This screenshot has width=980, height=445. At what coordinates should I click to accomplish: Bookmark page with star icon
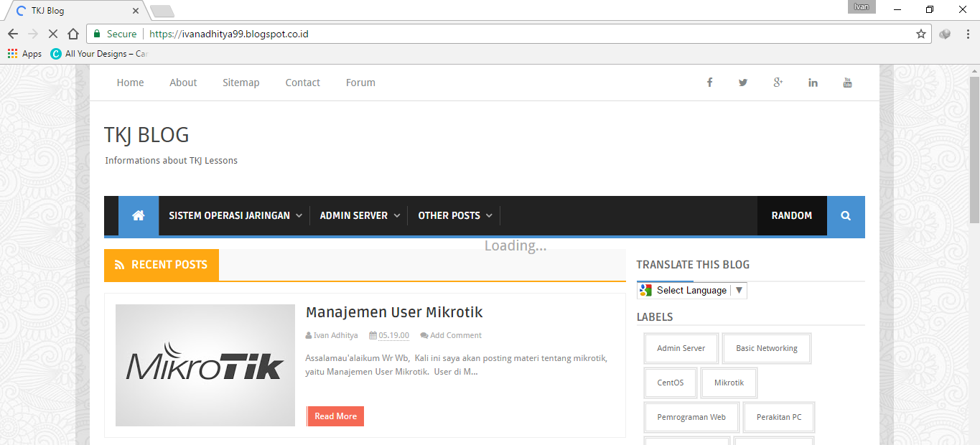coord(921,34)
